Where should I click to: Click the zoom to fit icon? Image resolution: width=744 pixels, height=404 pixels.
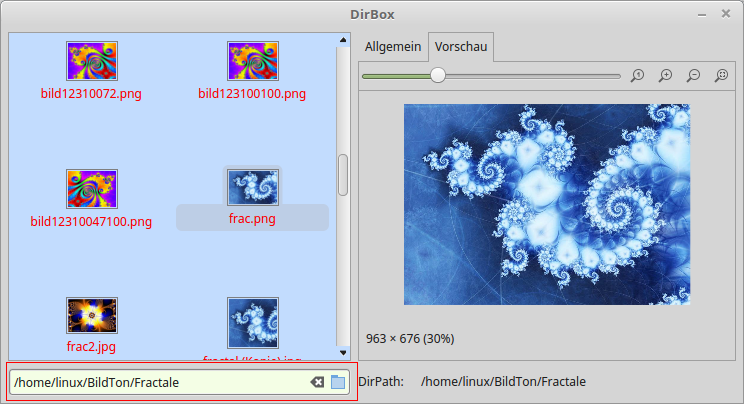tap(721, 76)
